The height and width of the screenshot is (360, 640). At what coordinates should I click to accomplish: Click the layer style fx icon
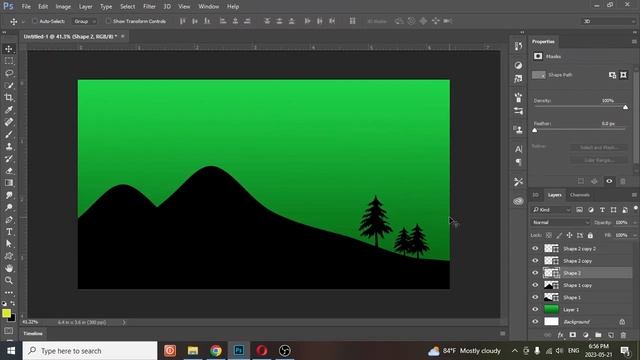[x=560, y=335]
